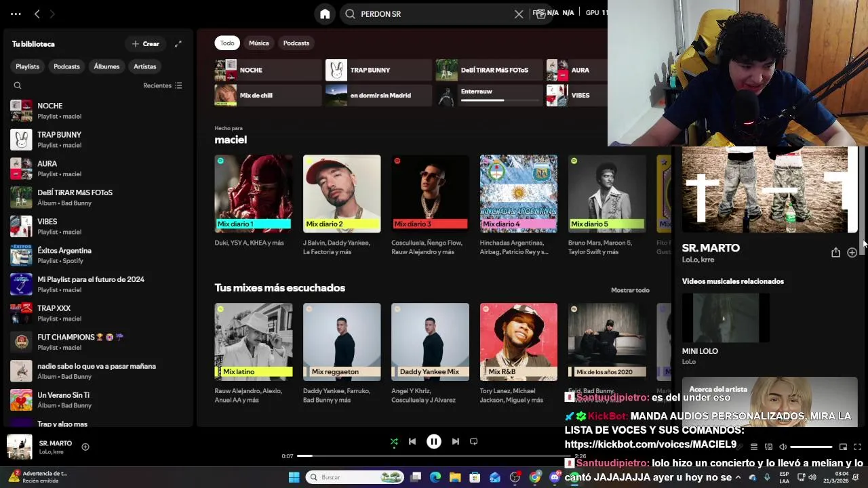Open VIBES playlist in library
This screenshot has height=488, width=868.
coord(97,226)
